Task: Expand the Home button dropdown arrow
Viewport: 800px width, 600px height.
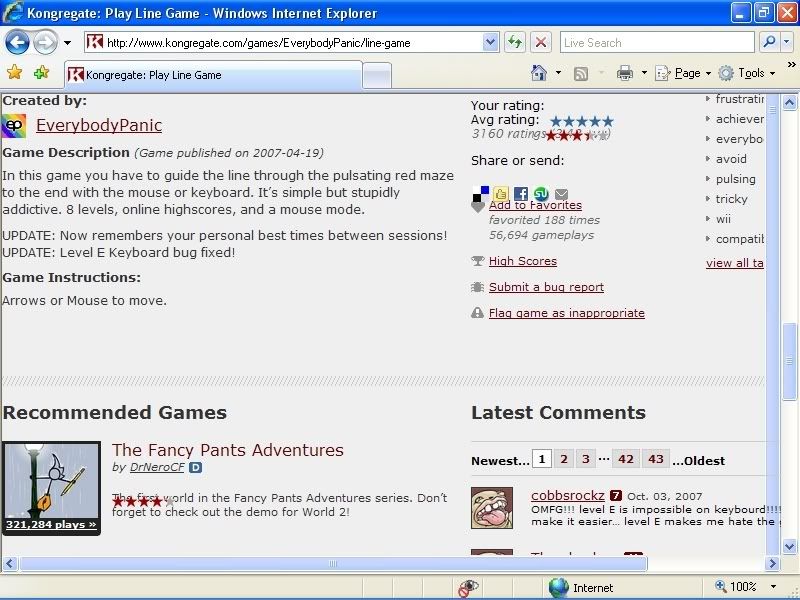Action: pos(558,73)
